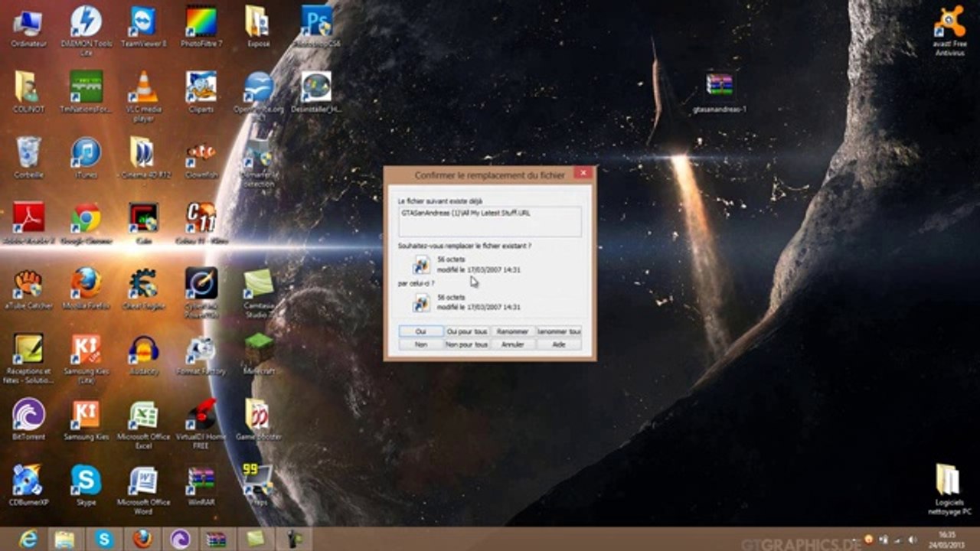980x551 pixels.
Task: Select the iTunes desktop shortcut
Action: (x=86, y=158)
